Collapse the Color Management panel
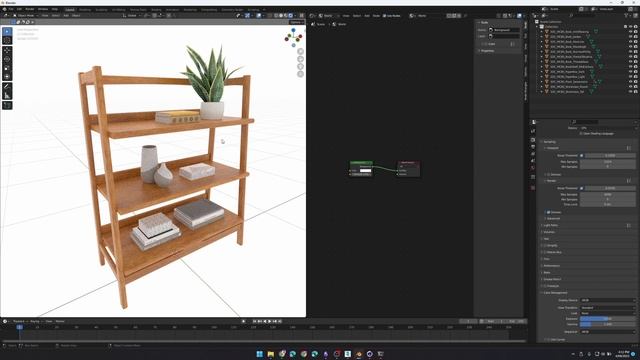Screen dimensions: 640x360 tap(555, 293)
